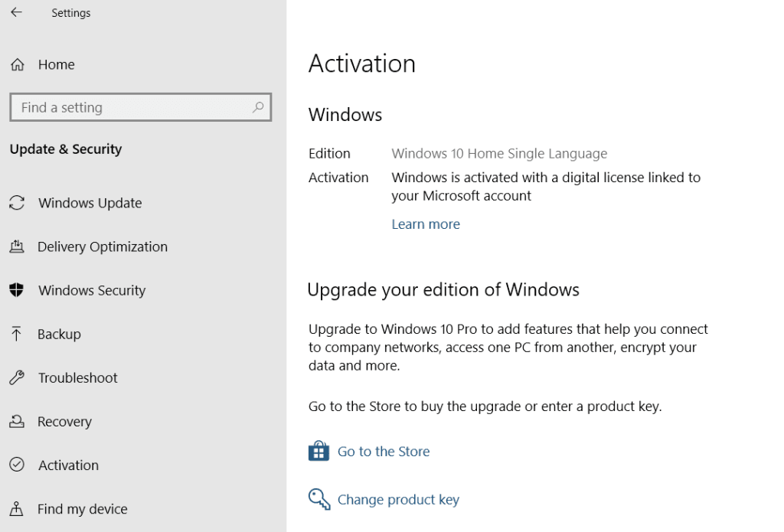Click the Troubleshoot wrench icon
Image resolution: width=784 pixels, height=532 pixels.
pos(17,377)
